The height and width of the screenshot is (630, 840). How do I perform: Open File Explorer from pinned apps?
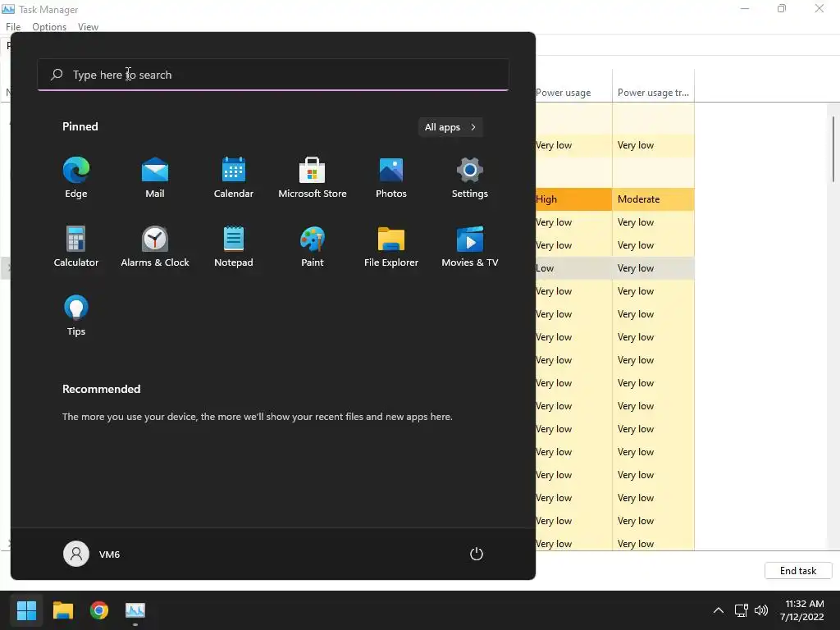391,246
